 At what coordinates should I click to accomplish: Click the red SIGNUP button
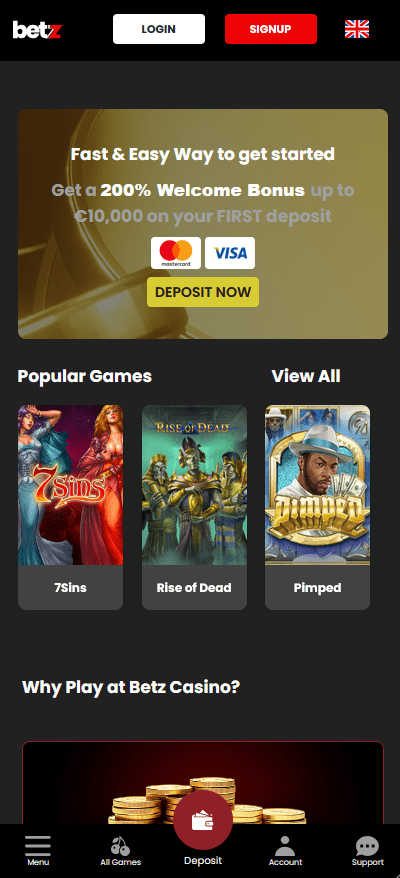[271, 29]
